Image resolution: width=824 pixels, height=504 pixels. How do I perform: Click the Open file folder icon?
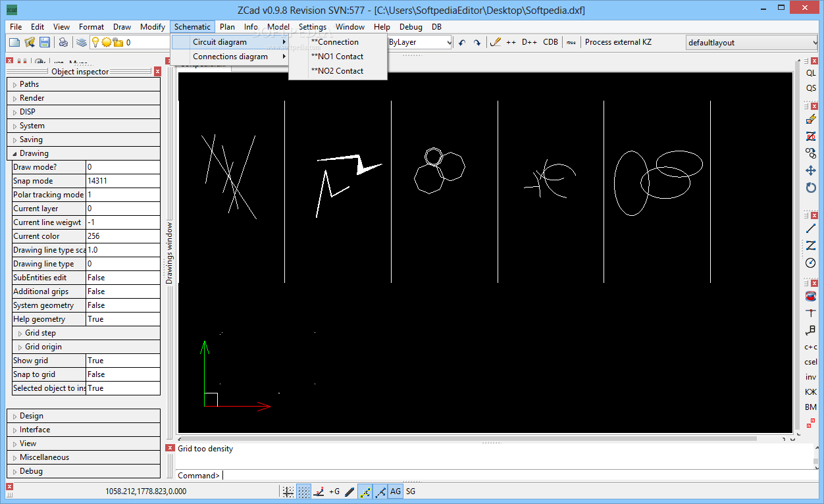click(x=30, y=42)
